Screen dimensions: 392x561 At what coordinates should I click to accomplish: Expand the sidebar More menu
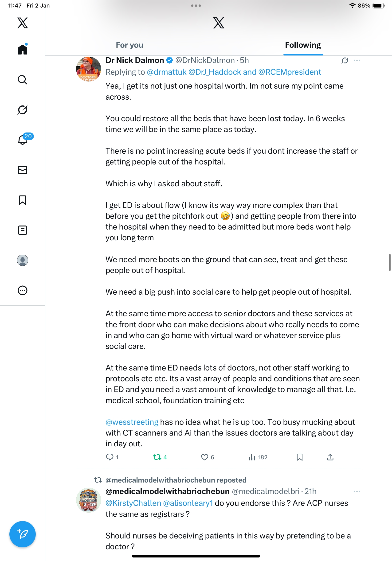click(x=23, y=290)
